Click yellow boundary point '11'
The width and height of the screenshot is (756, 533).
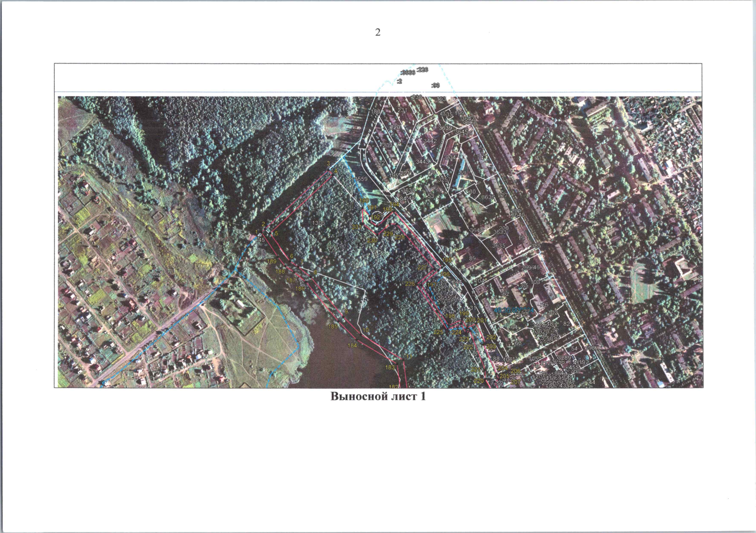409,357
